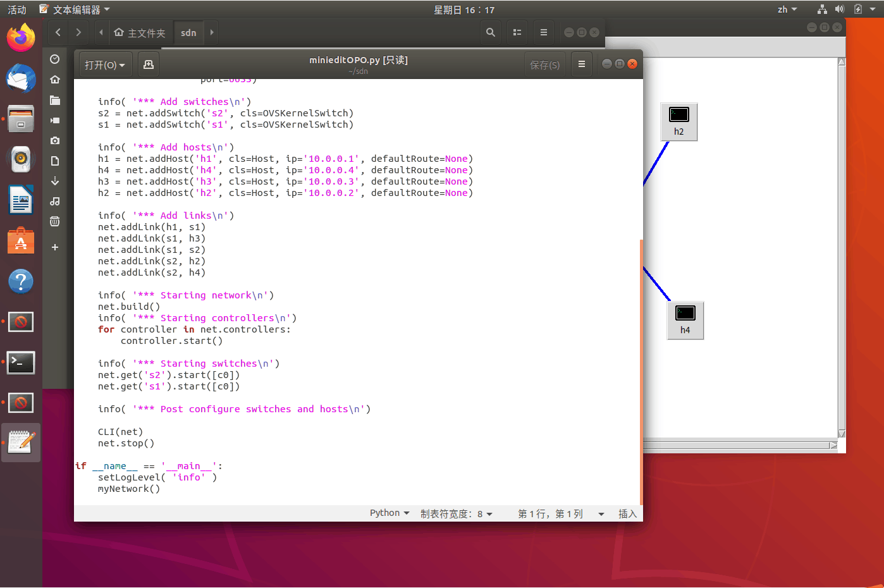Create new document in text editor
This screenshot has height=588, width=884.
[x=149, y=64]
